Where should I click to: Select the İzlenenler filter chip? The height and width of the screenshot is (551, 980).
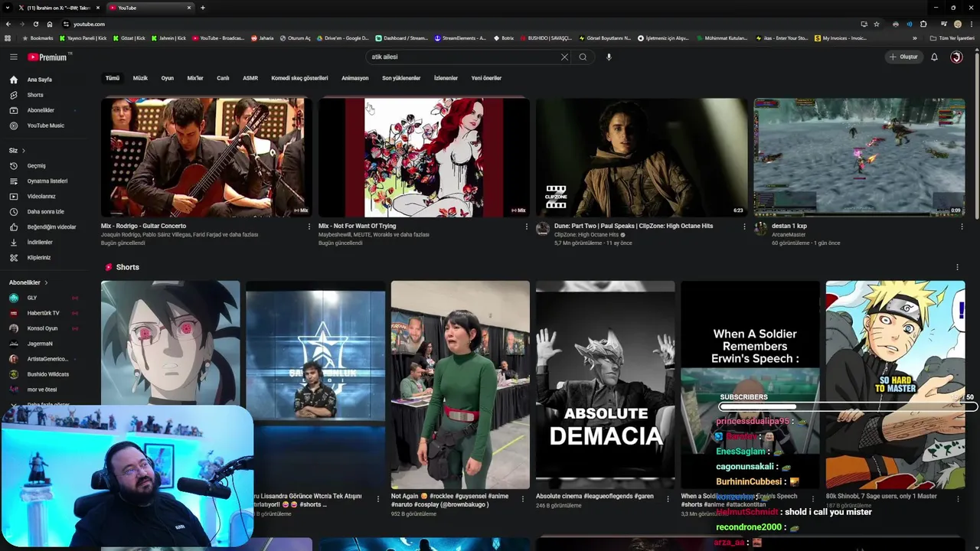click(446, 78)
